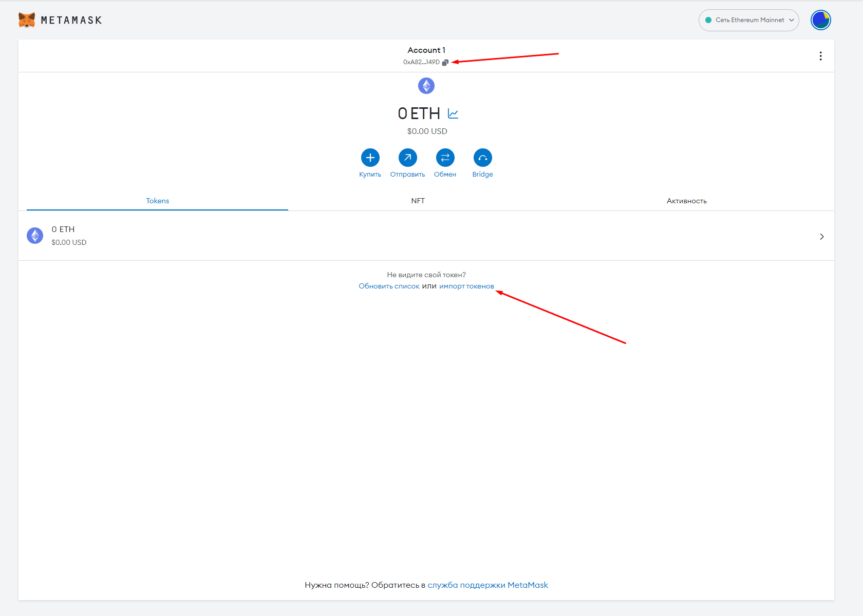Expand the ETH asset details chevron

[x=821, y=236]
